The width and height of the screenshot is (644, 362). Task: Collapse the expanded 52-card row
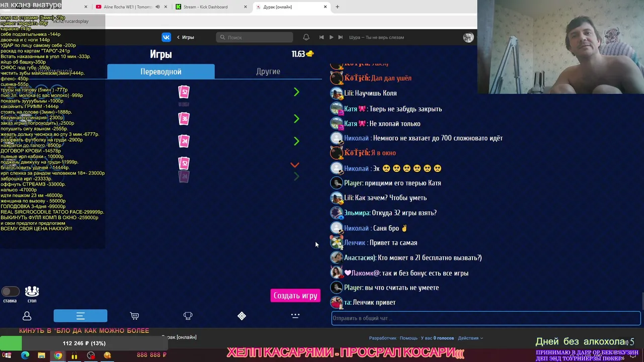[x=295, y=164]
